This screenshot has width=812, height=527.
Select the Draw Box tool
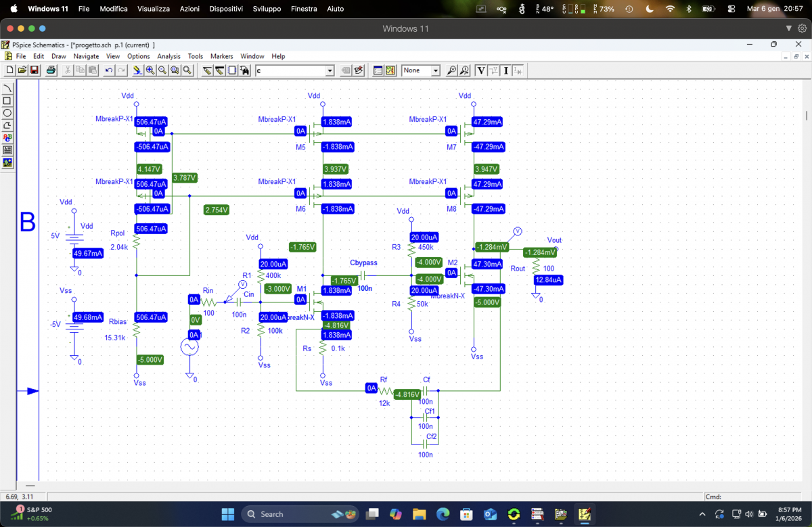pos(7,101)
